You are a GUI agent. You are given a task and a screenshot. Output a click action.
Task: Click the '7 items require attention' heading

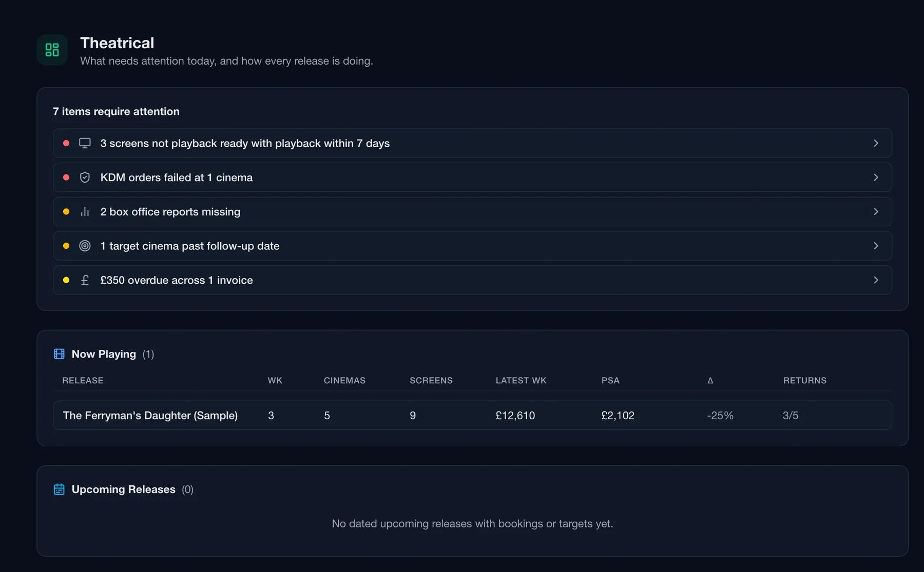pyautogui.click(x=116, y=111)
